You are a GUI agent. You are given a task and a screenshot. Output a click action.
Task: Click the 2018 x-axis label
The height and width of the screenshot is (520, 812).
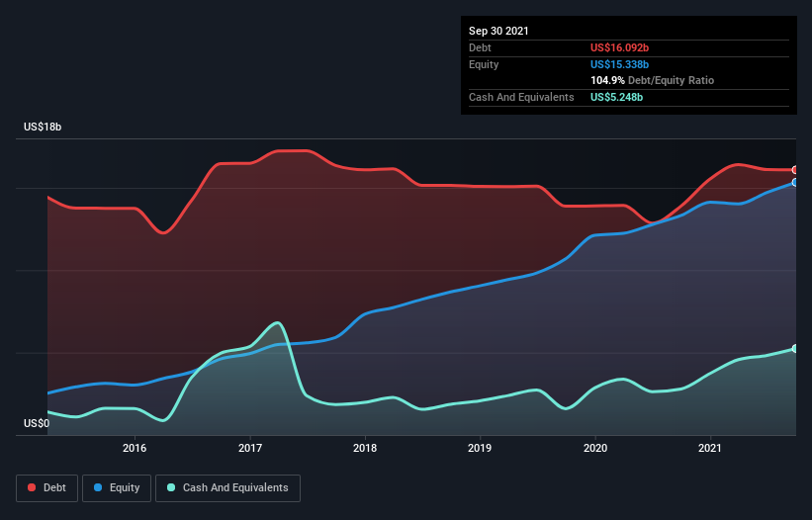click(365, 448)
